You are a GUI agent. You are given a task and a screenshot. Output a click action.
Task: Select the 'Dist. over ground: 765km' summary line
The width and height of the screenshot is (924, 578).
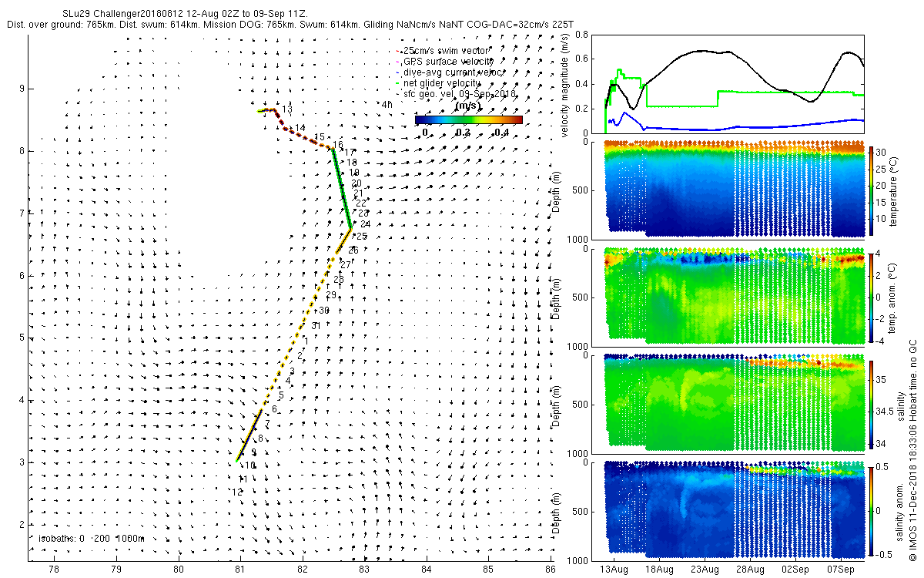click(x=290, y=25)
